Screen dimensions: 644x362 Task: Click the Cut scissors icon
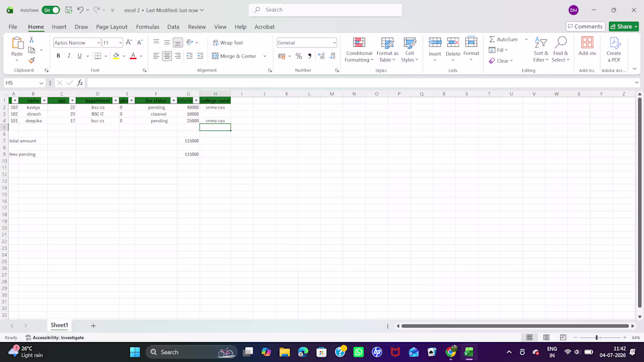(x=32, y=40)
